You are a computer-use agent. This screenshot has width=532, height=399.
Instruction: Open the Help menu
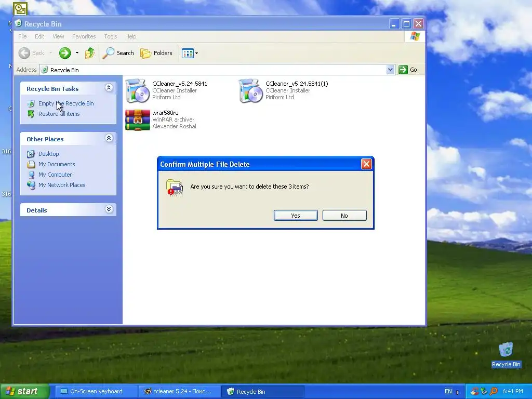130,36
